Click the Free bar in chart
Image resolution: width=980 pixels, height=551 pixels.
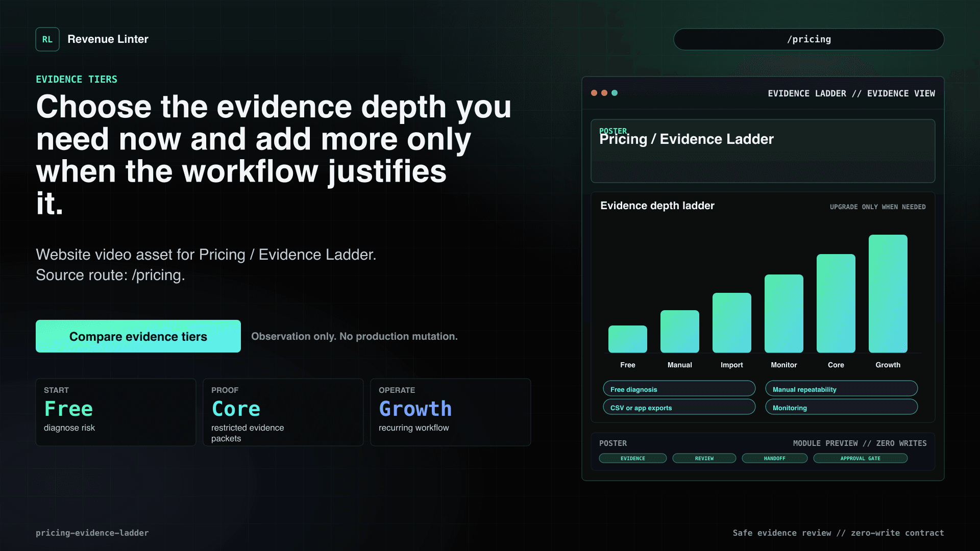[x=628, y=339]
